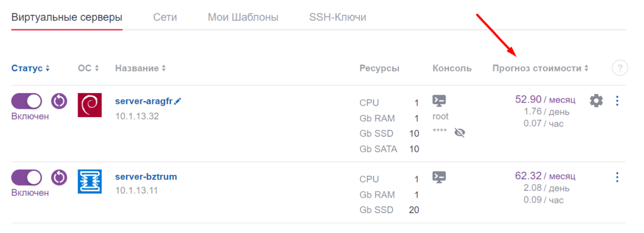The height and width of the screenshot is (233, 644).
Task: Open three-dot menu for server-aragfr
Action: (617, 101)
